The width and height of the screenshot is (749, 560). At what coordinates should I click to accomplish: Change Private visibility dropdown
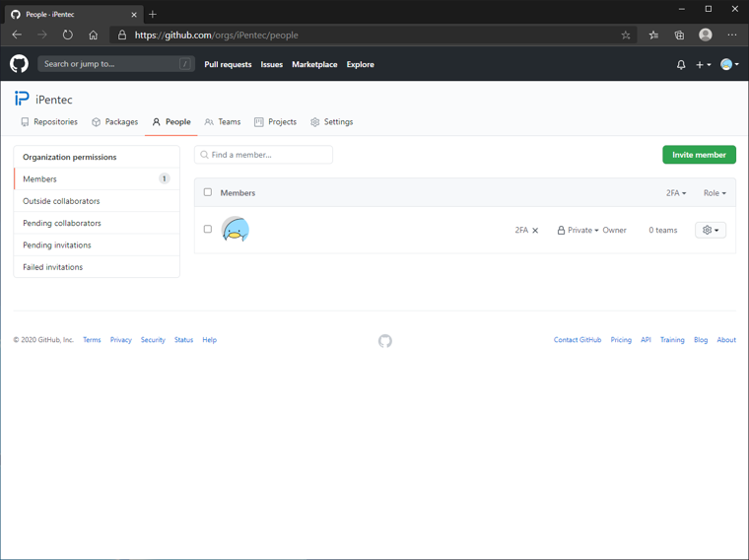point(579,231)
